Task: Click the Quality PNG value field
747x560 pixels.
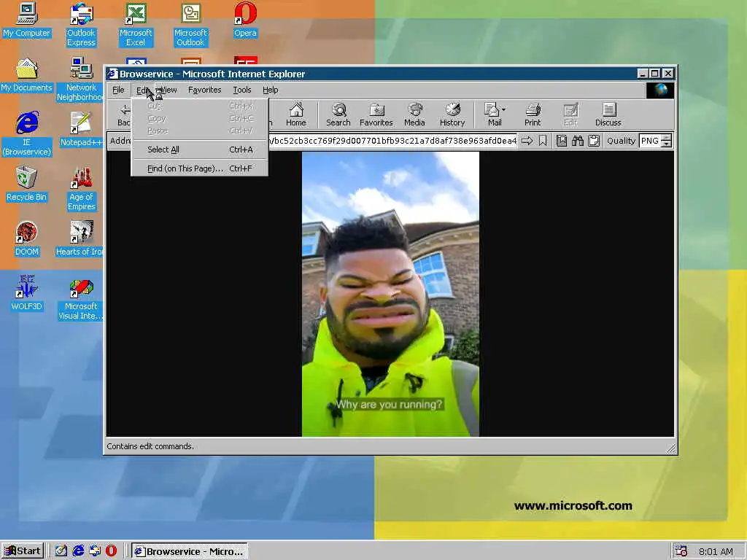Action: 650,141
